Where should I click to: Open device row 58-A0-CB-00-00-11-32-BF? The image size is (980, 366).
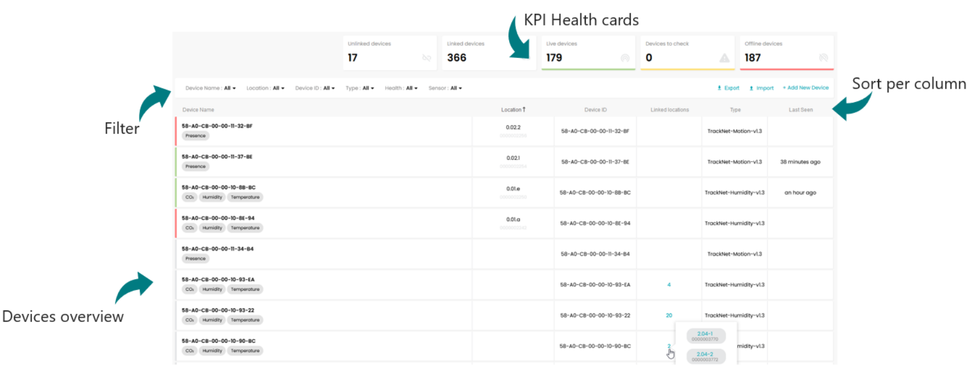[x=504, y=131]
